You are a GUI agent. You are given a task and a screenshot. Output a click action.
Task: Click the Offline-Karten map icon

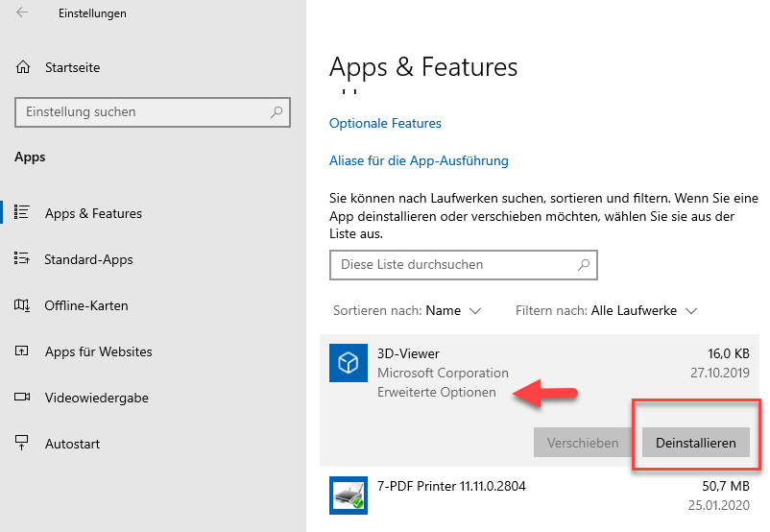click(x=23, y=305)
